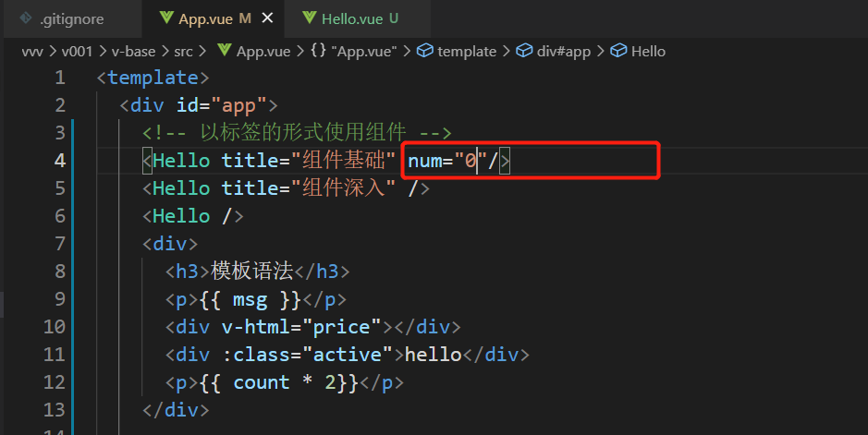The width and height of the screenshot is (868, 435).
Task: Select the template breadcrumb symbol
Action: (x=467, y=52)
